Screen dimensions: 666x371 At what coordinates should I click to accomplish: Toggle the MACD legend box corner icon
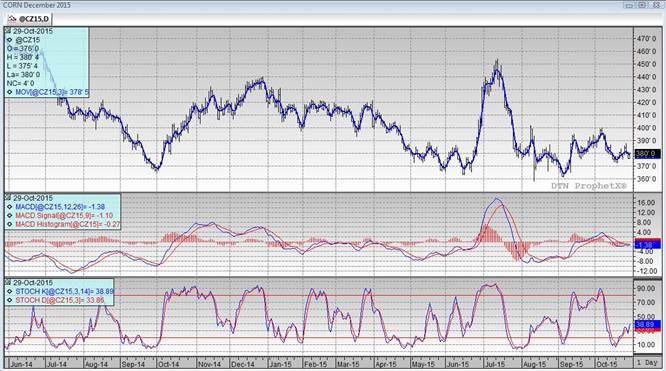pyautogui.click(x=8, y=198)
